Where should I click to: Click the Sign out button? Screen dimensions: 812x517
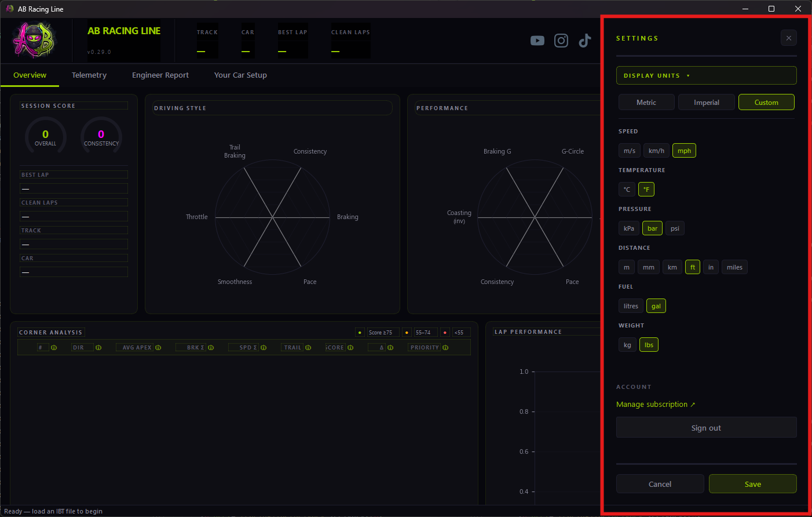[x=707, y=428]
